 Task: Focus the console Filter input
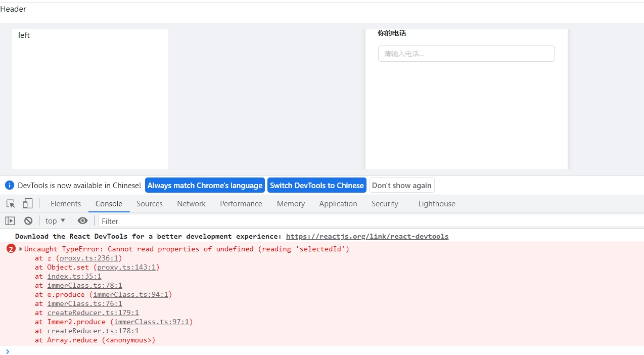pos(371,221)
